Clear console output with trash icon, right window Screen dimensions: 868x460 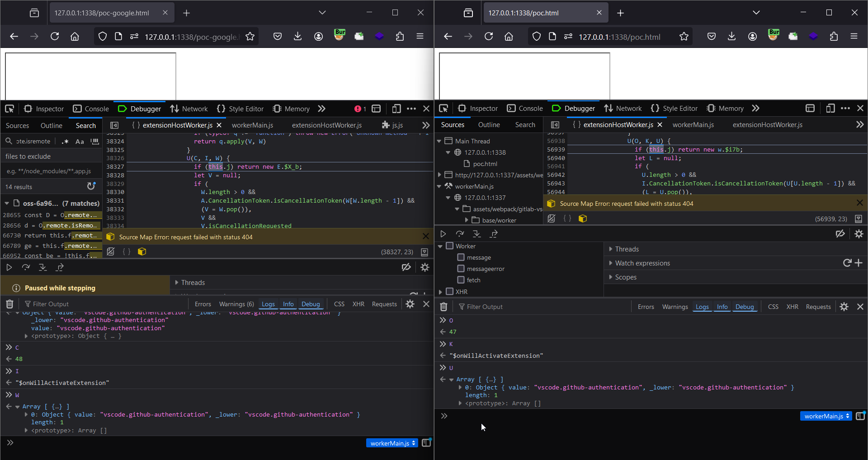(x=443, y=307)
